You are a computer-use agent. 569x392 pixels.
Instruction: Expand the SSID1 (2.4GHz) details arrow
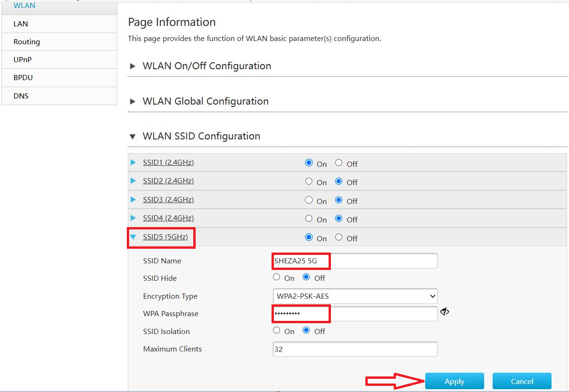(x=133, y=162)
